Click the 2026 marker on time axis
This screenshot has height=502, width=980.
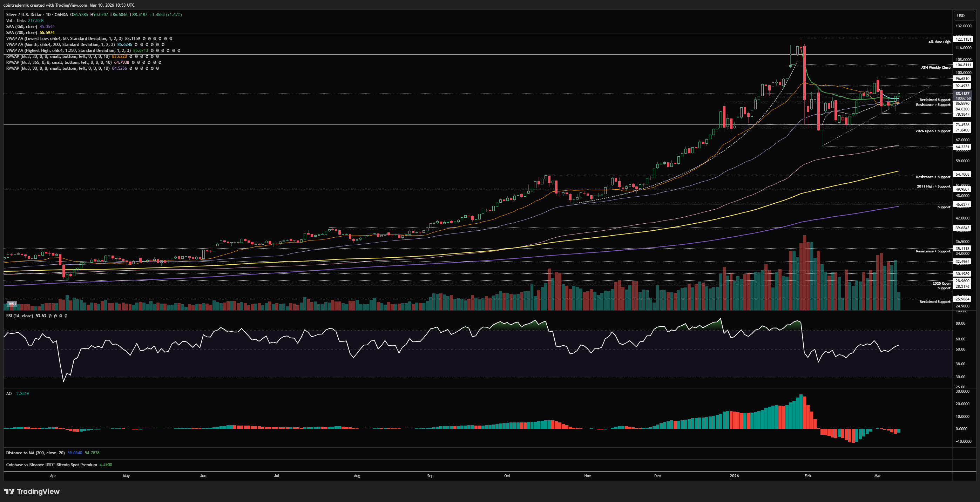[734, 476]
